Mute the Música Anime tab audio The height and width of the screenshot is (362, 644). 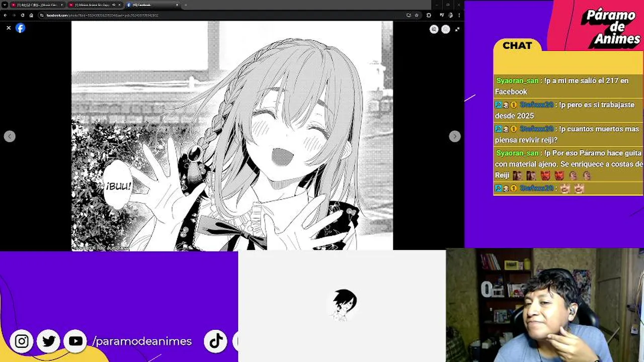[113, 5]
